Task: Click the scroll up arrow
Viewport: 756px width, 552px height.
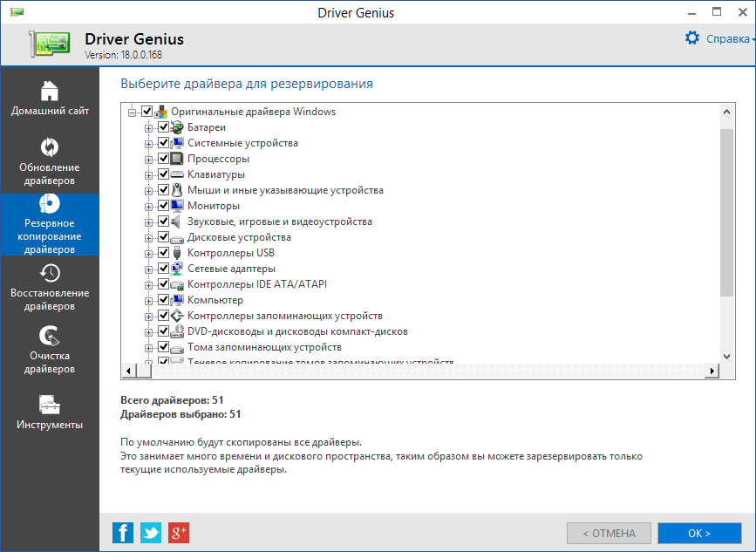Action: coord(726,112)
